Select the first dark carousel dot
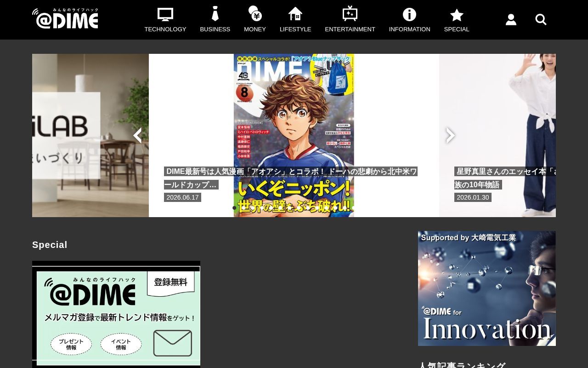The height and width of the screenshot is (368, 588). pos(234,208)
